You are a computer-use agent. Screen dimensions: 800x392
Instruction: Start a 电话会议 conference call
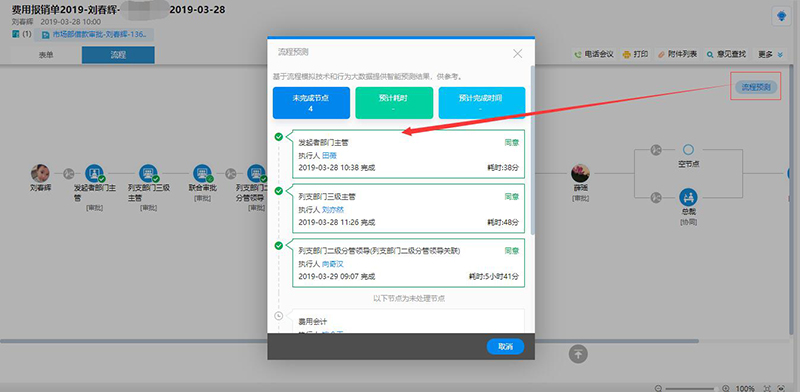(x=593, y=54)
